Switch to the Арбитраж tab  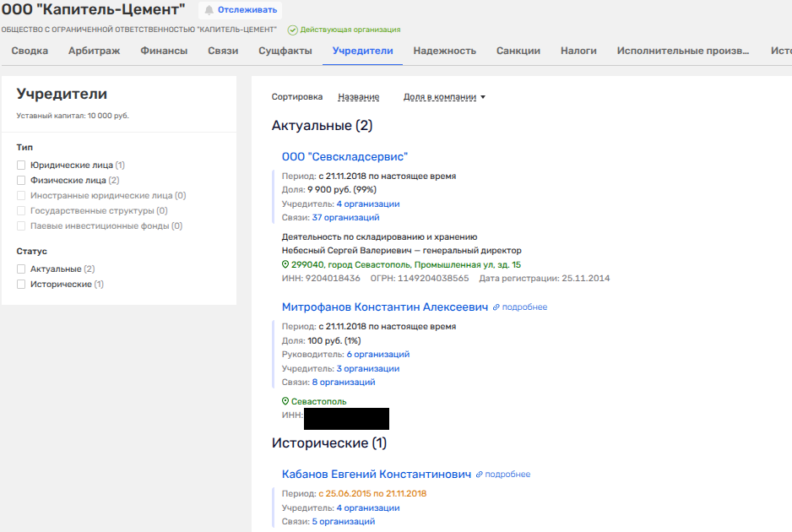(x=94, y=51)
